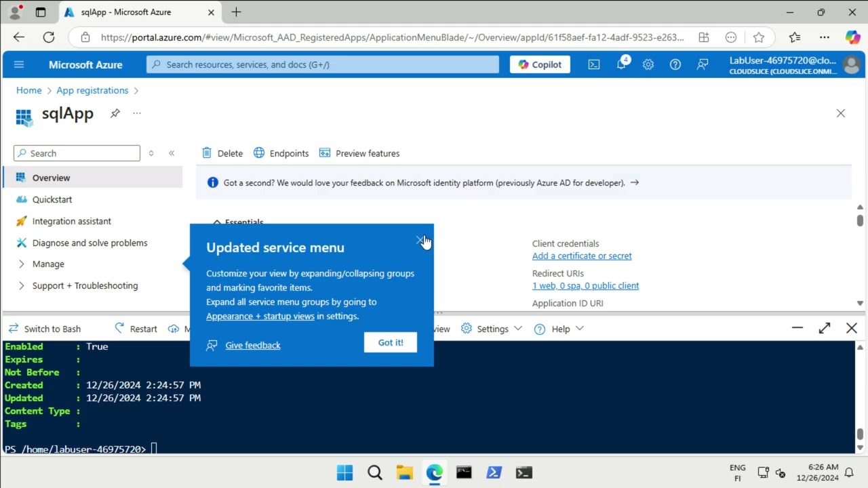Refresh the browser page
The width and height of the screenshot is (868, 488).
pyautogui.click(x=48, y=37)
